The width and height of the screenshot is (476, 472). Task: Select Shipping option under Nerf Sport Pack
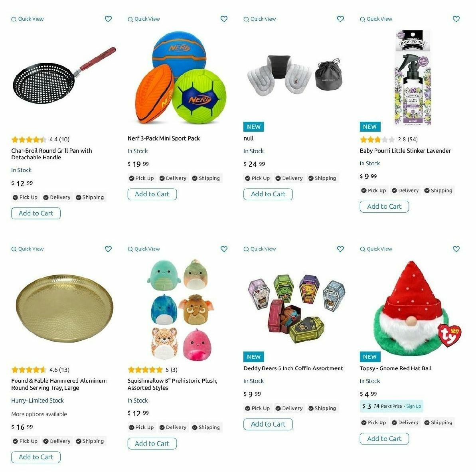(206, 178)
